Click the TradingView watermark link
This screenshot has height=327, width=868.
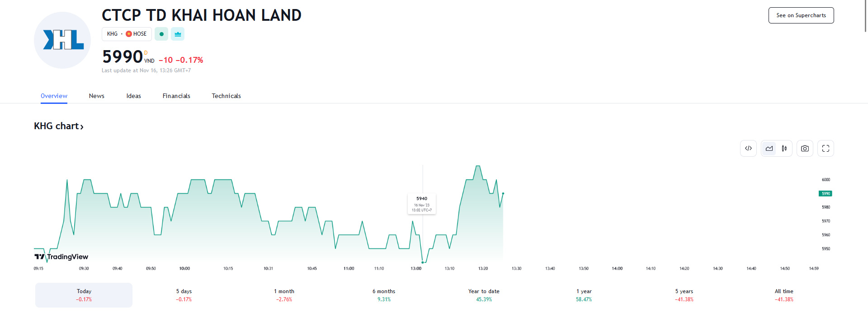click(x=61, y=257)
